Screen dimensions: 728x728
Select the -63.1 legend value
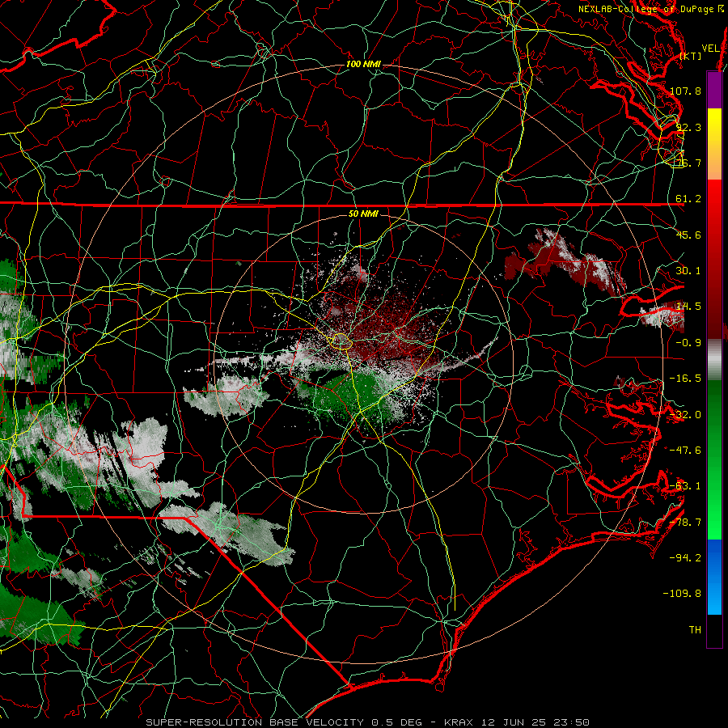click(685, 486)
